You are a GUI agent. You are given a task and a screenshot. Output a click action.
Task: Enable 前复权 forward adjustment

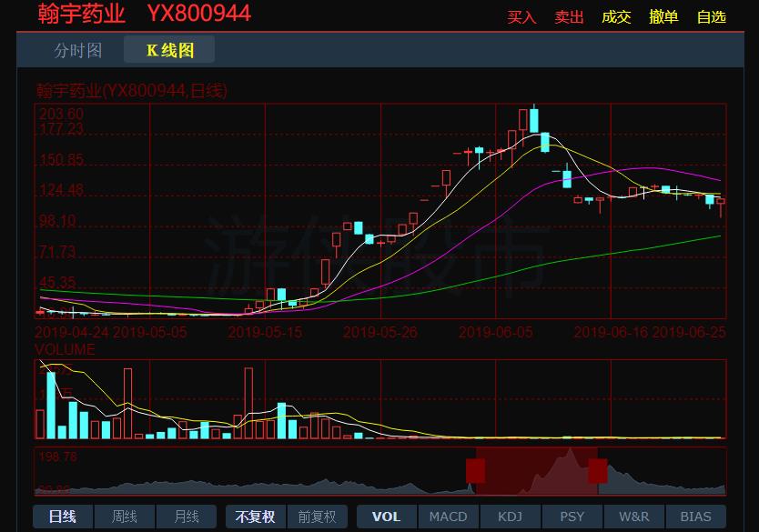pyautogui.click(x=318, y=517)
